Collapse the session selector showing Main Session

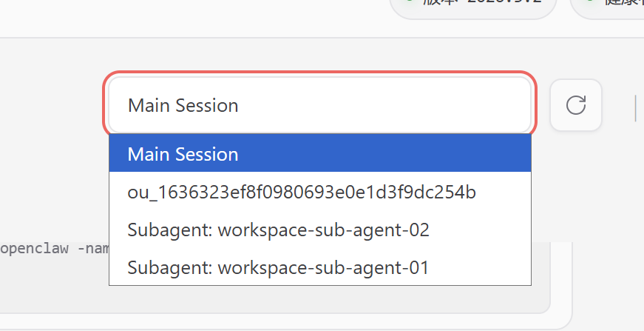(x=319, y=105)
